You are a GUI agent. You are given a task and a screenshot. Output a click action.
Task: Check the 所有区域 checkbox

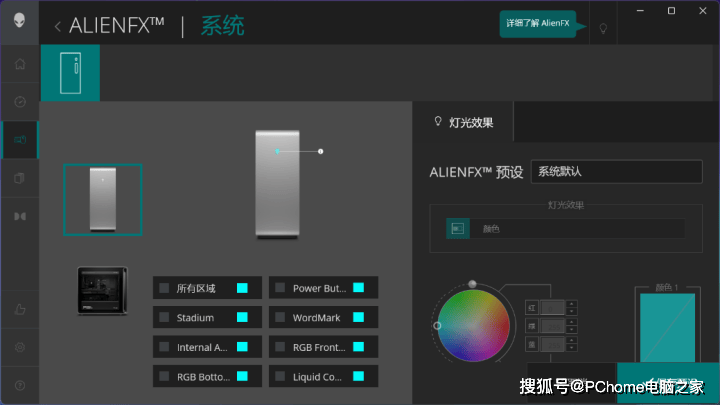pos(164,288)
